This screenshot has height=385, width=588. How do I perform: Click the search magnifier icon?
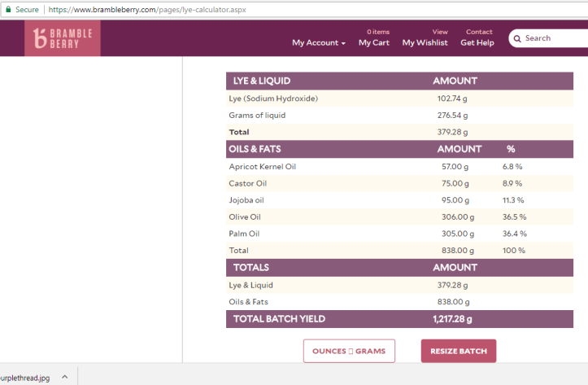(x=516, y=38)
